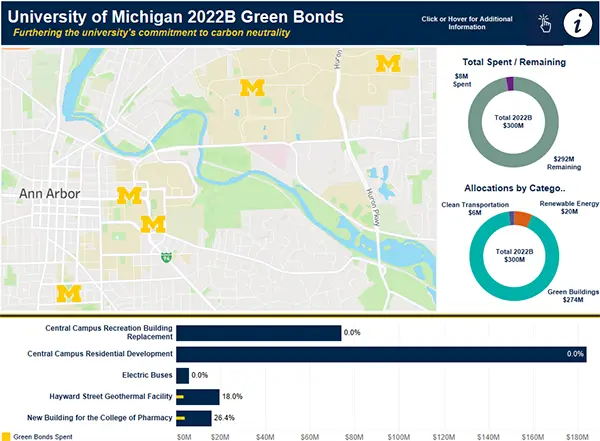Select the Central Campus Residential Development bar
Screen dimensions: 600x441
pyautogui.click(x=380, y=354)
